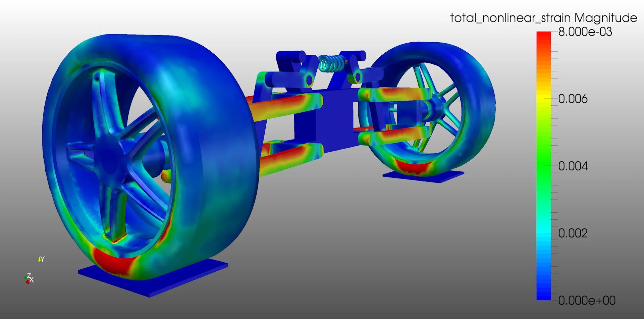Screen dimensions: 644x319
Task: Click the 0.000e+00 legend minimum label
Action: point(587,300)
